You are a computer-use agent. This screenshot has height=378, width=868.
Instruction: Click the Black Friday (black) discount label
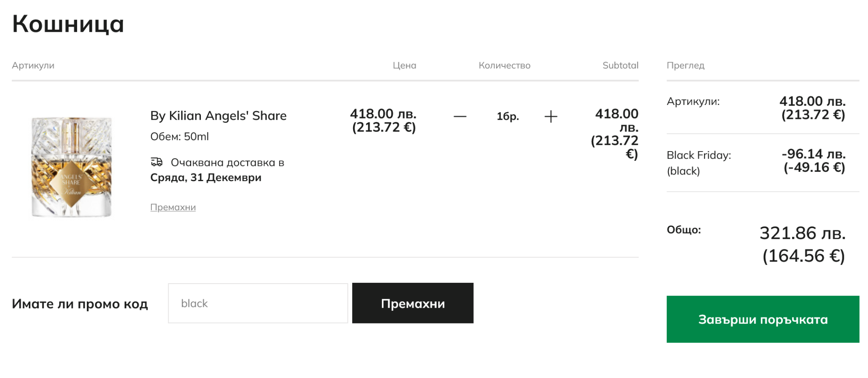pos(698,163)
